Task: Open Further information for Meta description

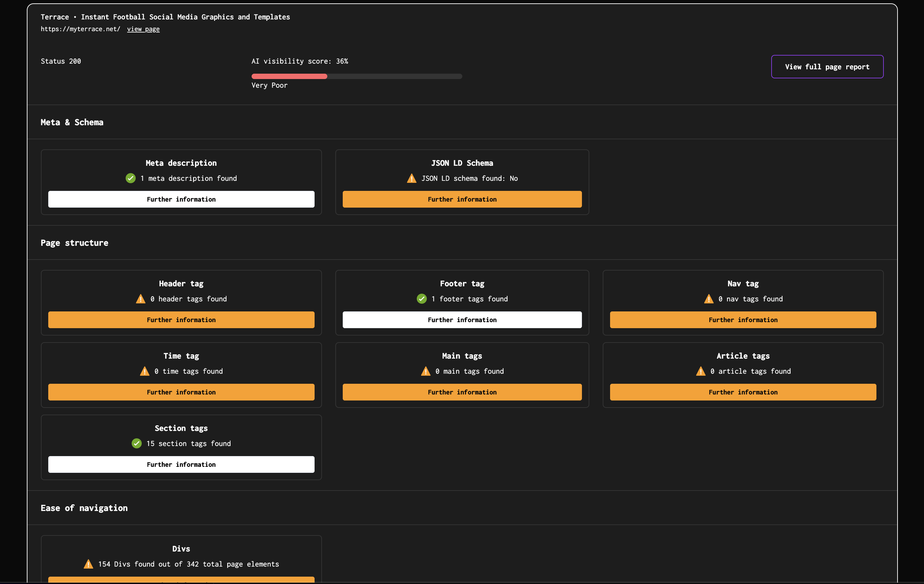Action: [181, 199]
